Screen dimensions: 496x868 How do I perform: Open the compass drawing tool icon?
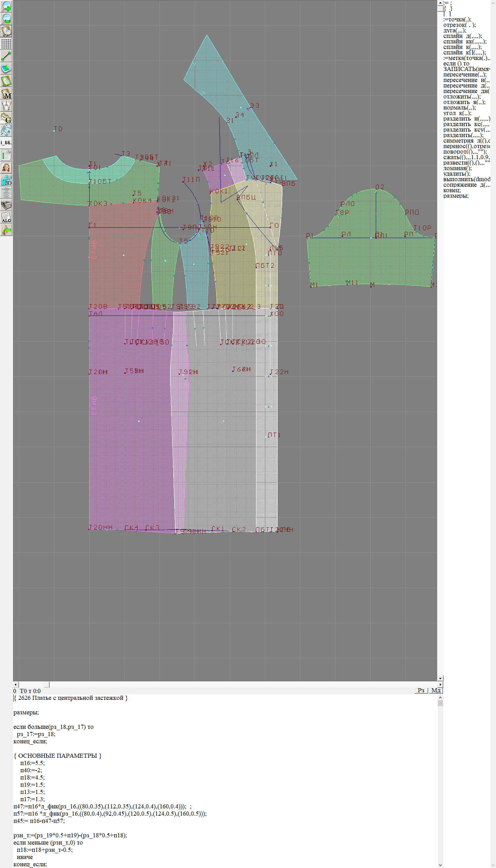coord(6,106)
